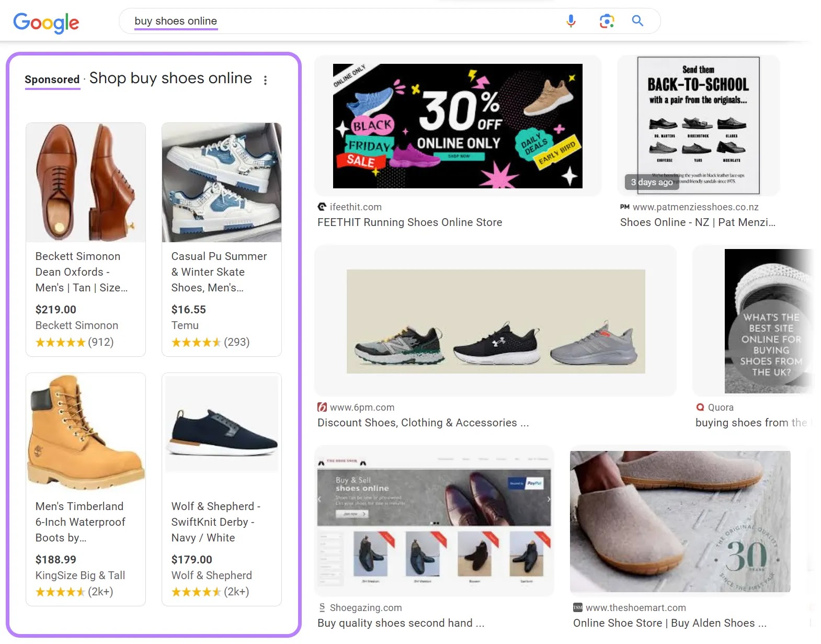View the Wolf & Shepherd SwiftKnit Derby listing
The width and height of the screenshot is (821, 644).
click(221, 487)
